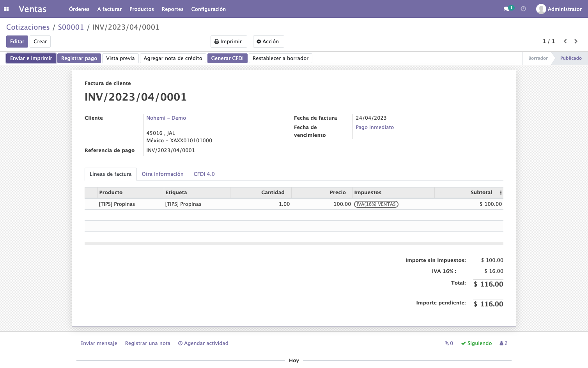588x368 pixels.
Task: Click the Editar button
Action: pos(17,42)
